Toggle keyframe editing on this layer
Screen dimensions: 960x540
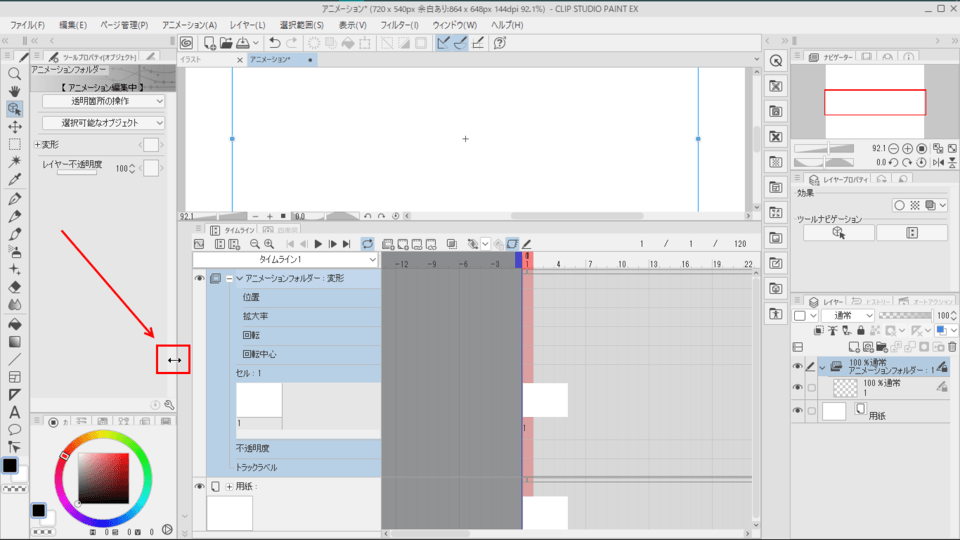pyautogui.click(x=512, y=244)
